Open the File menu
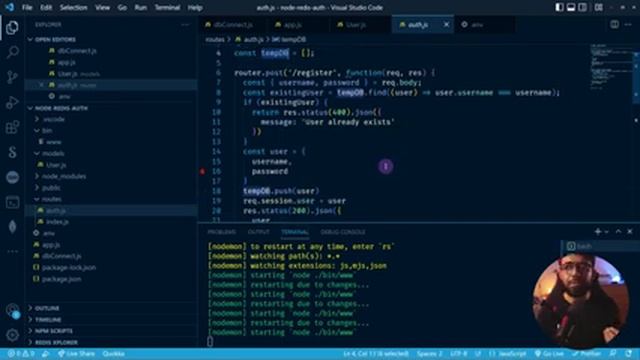Viewport: 640px width, 360px height. [27, 7]
